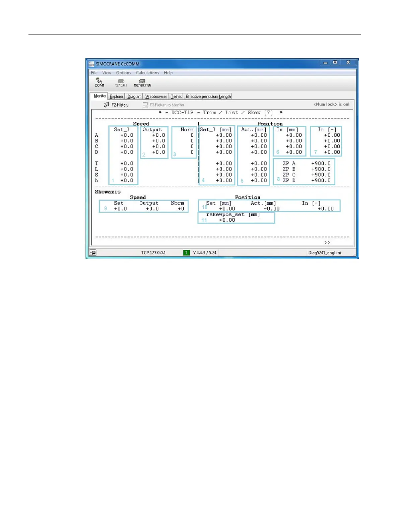Close the SIMOCRANE CeCOMM window
The width and height of the screenshot is (399, 532).
pyautogui.click(x=348, y=63)
